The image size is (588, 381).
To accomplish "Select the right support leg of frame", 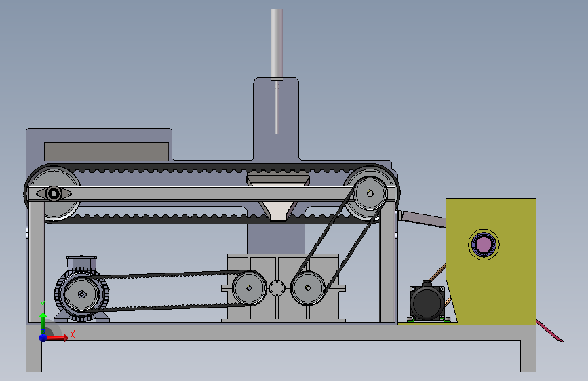I will click(x=528, y=356).
